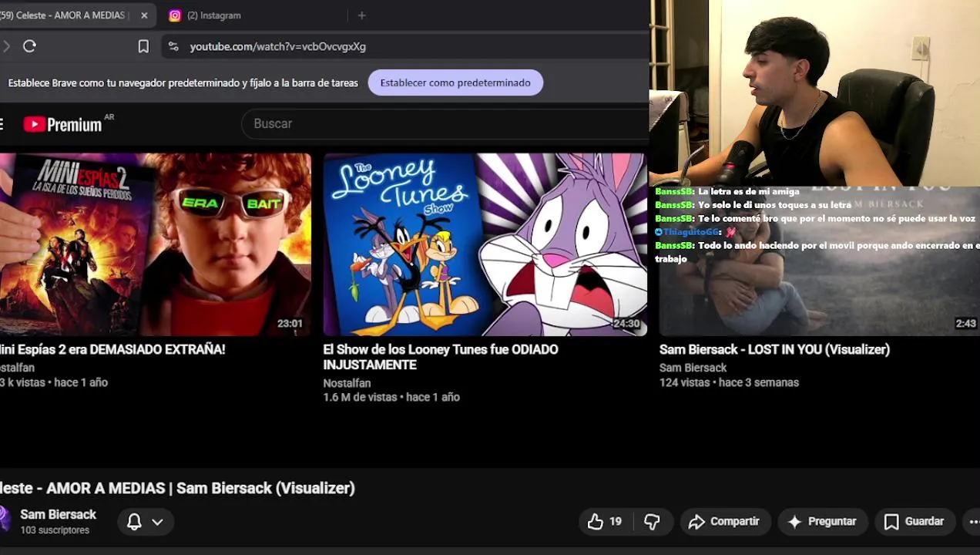
Task: Open YouTube Premium home logo
Action: (68, 124)
